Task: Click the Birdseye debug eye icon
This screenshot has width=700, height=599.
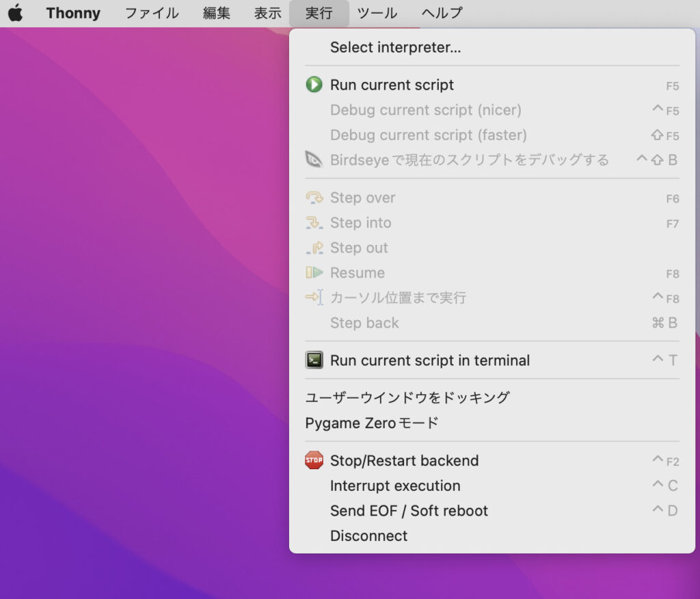Action: click(314, 159)
